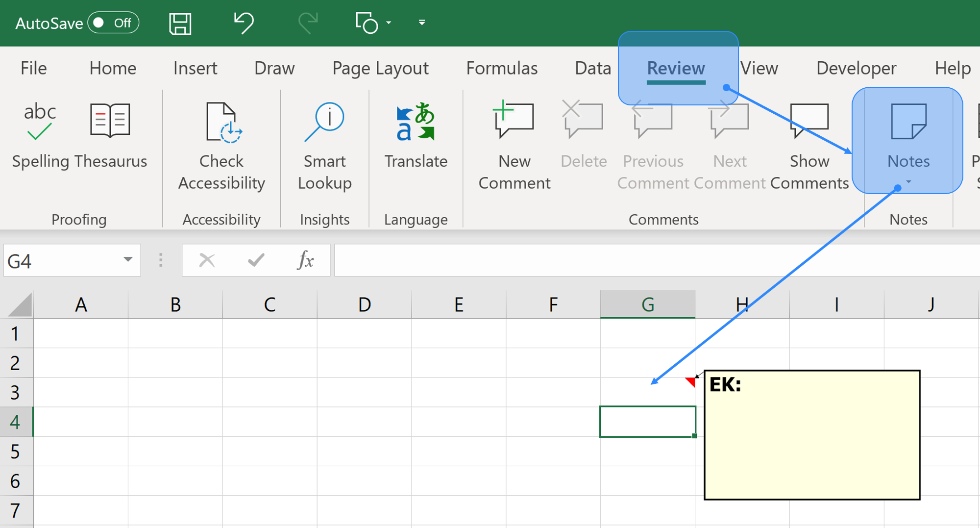This screenshot has height=528, width=980.
Task: Switch to the Formulas tab
Action: pos(502,68)
